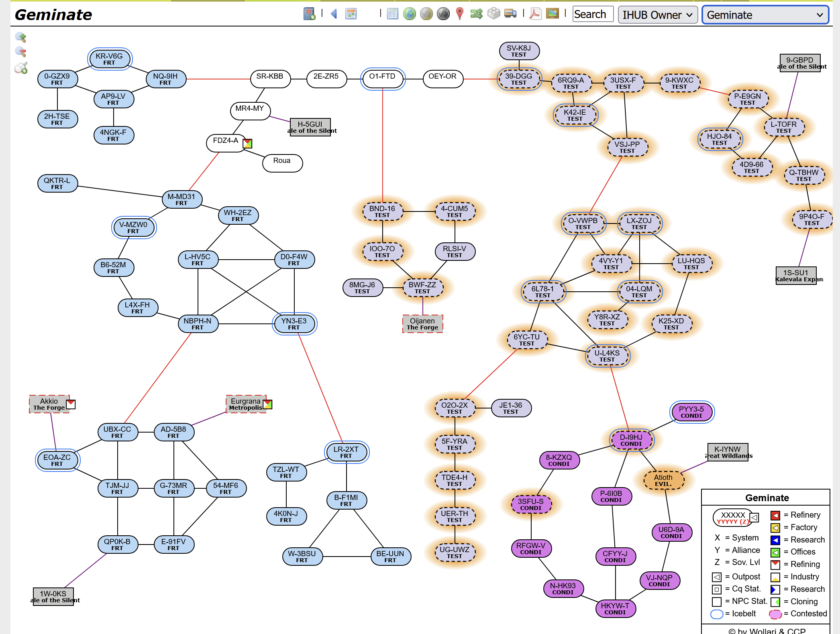Select system KR-V6G
The height and width of the screenshot is (634, 840).
pyautogui.click(x=110, y=59)
